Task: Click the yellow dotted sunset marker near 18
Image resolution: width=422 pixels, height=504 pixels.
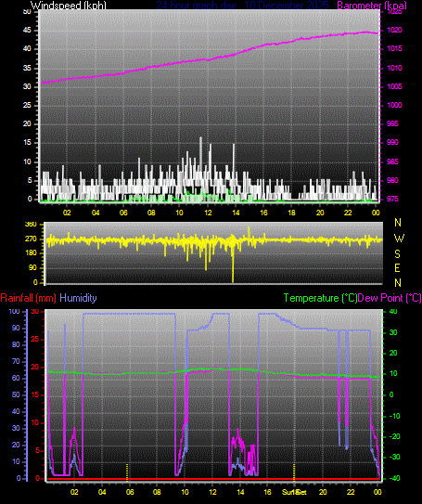Action: [294, 472]
